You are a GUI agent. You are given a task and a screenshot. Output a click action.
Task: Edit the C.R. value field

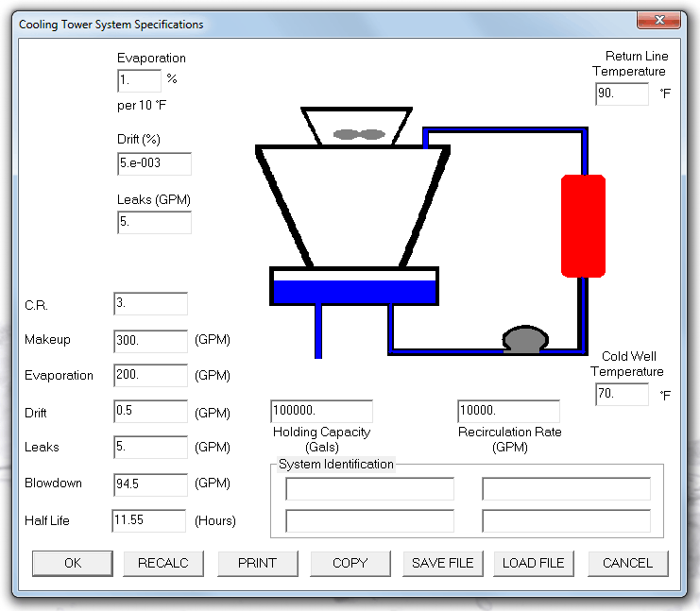tap(151, 303)
